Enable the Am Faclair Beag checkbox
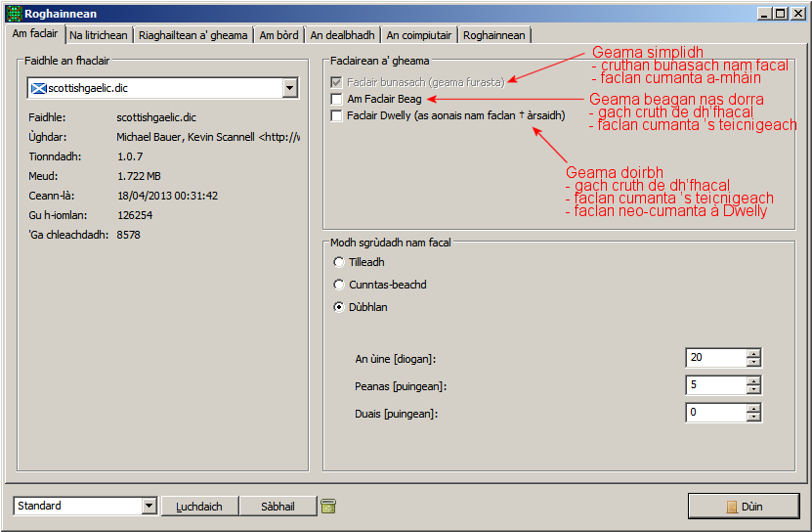Viewport: 812px width, 532px height. pos(337,99)
